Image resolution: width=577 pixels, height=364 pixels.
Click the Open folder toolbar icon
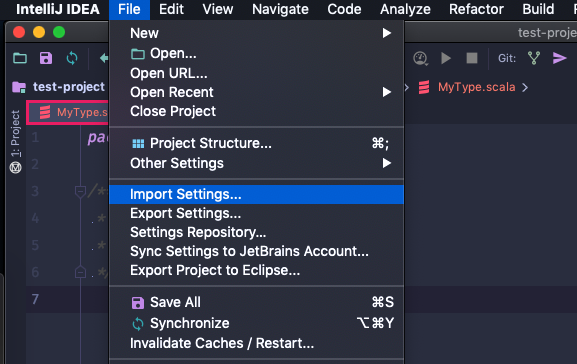pos(20,58)
